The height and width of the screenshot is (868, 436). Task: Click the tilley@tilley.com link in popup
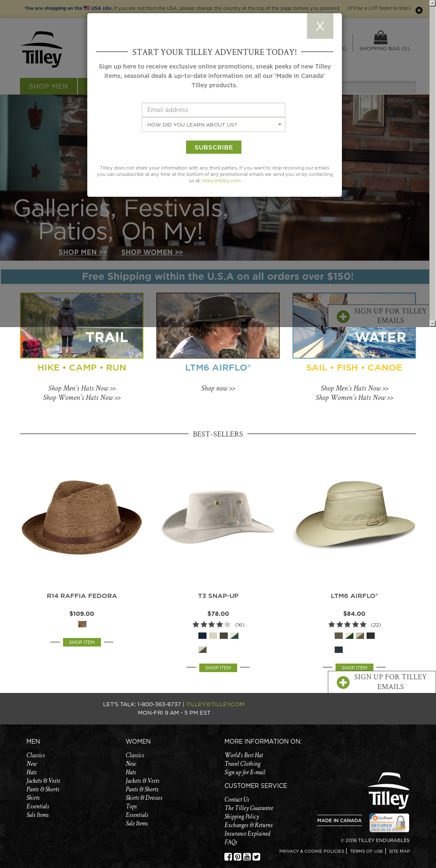221,181
